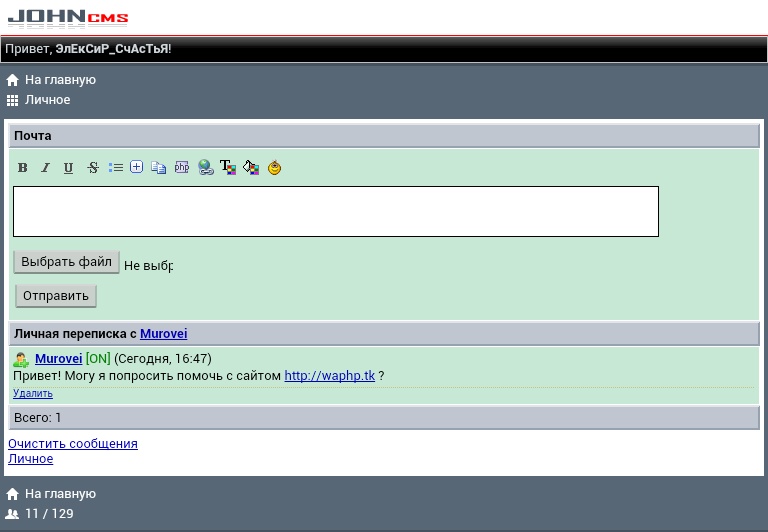Apply underline formatting with the U icon
Image resolution: width=768 pixels, height=532 pixels.
pos(68,168)
